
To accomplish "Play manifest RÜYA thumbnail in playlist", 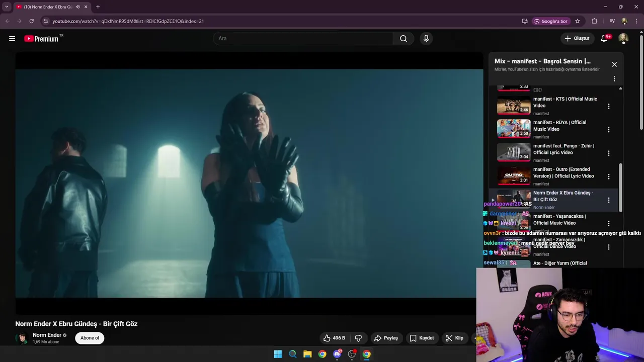I will tap(514, 129).
